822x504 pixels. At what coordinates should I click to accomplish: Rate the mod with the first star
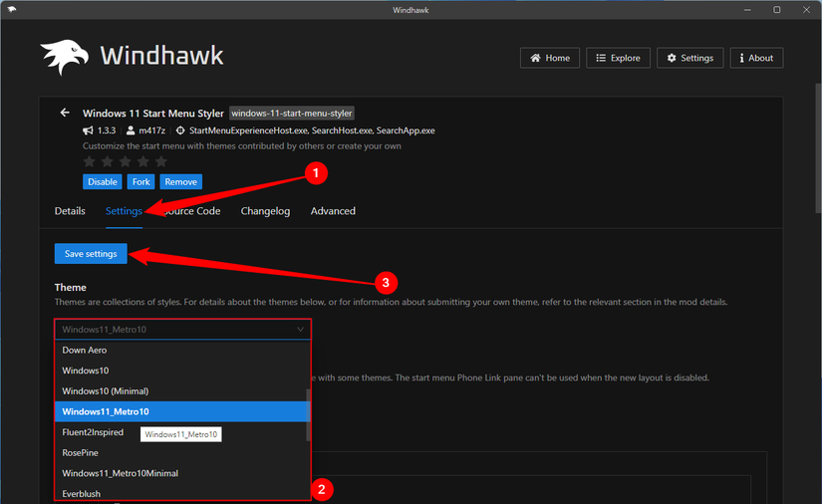(90, 161)
